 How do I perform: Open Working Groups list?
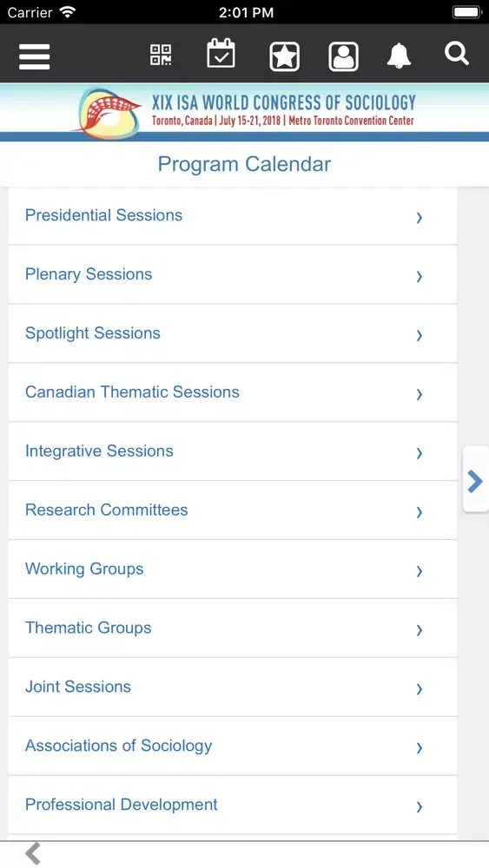pyautogui.click(x=233, y=569)
